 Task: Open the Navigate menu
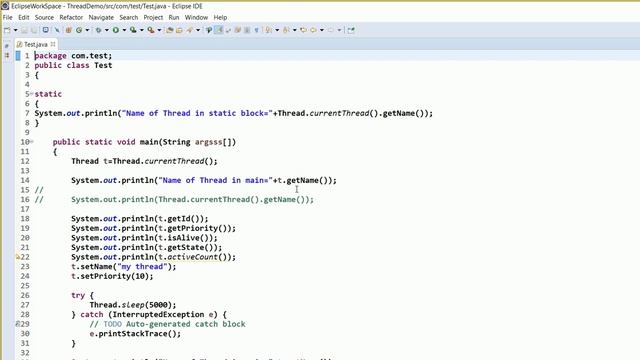101,17
